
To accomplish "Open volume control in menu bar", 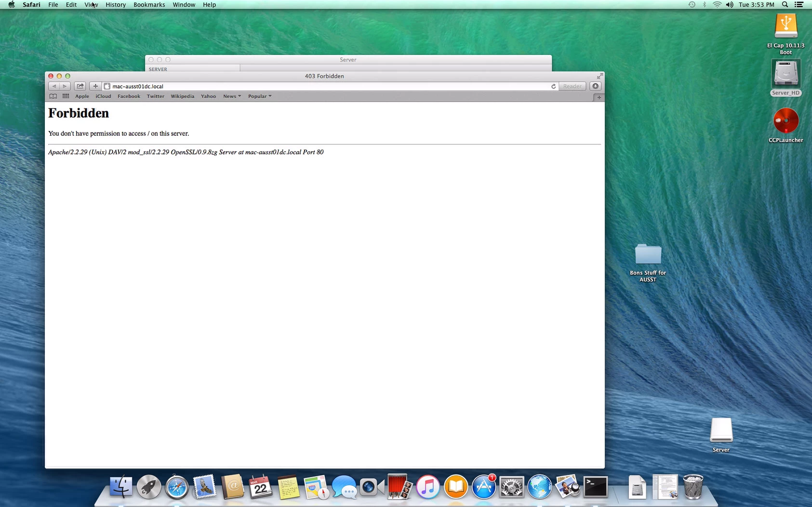I will [730, 4].
